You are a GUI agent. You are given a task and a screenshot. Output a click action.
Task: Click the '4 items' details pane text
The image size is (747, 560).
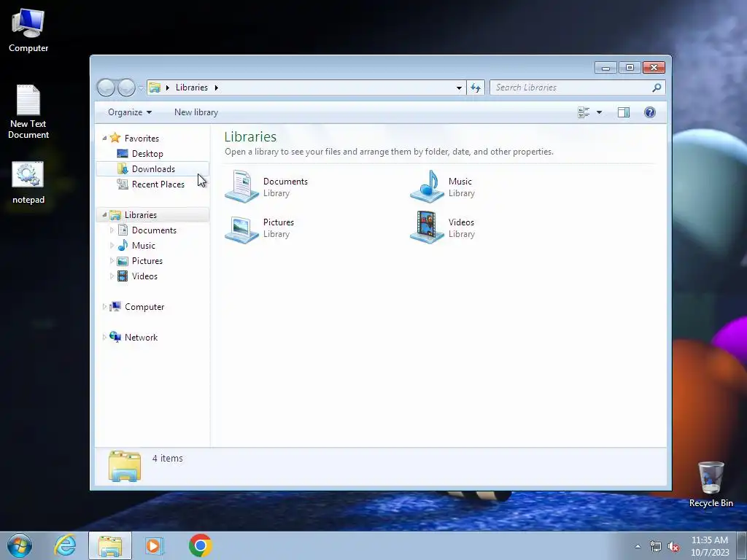[x=167, y=459]
